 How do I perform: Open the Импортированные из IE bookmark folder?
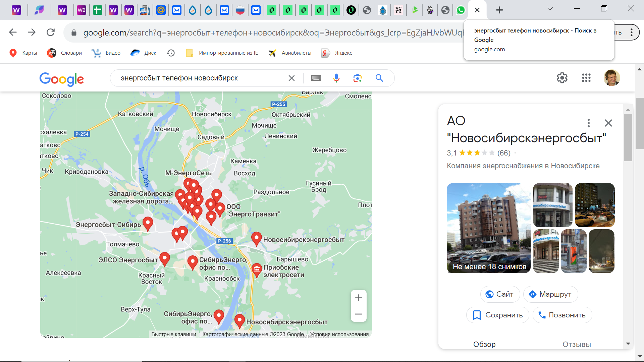pos(222,53)
